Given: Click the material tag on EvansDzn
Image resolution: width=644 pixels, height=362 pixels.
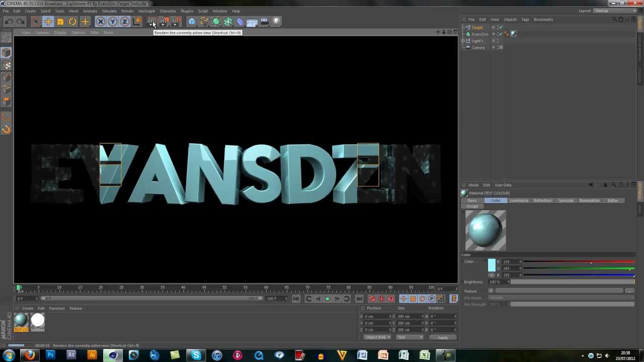Looking at the screenshot, I should [513, 34].
